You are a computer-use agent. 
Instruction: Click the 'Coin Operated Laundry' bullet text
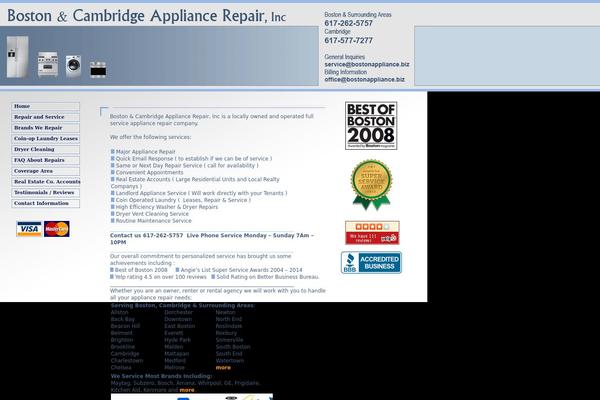coord(183,200)
